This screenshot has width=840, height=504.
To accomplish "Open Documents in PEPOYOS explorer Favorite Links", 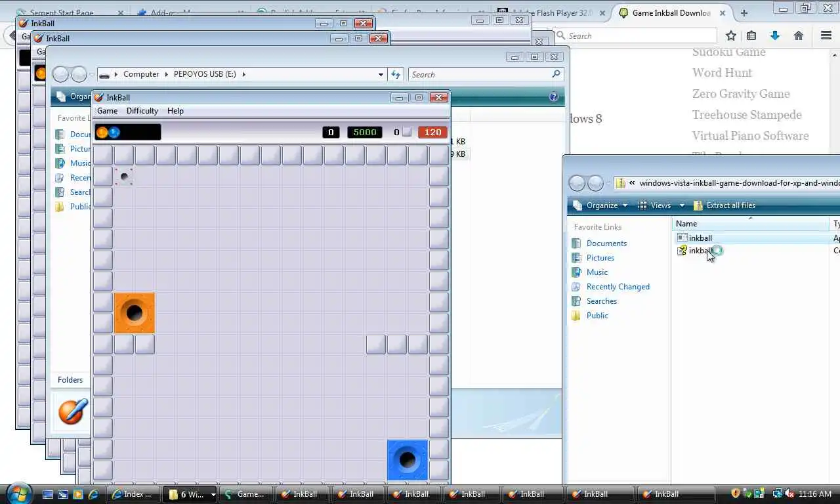I will pyautogui.click(x=80, y=135).
